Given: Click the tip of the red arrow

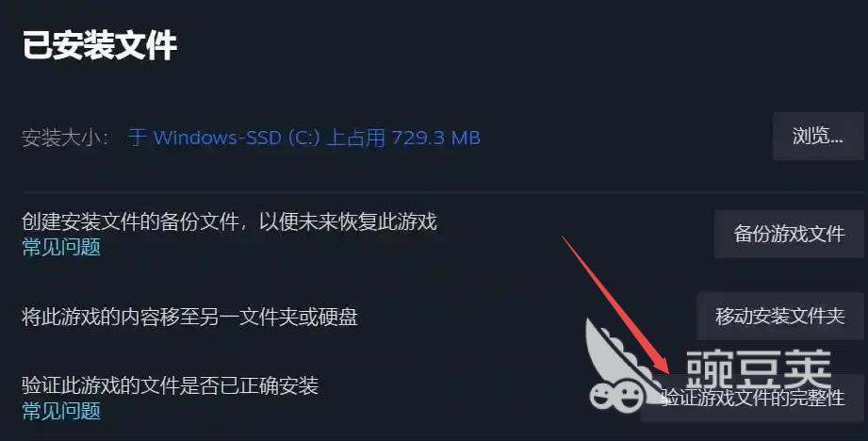Looking at the screenshot, I should coord(667,372).
